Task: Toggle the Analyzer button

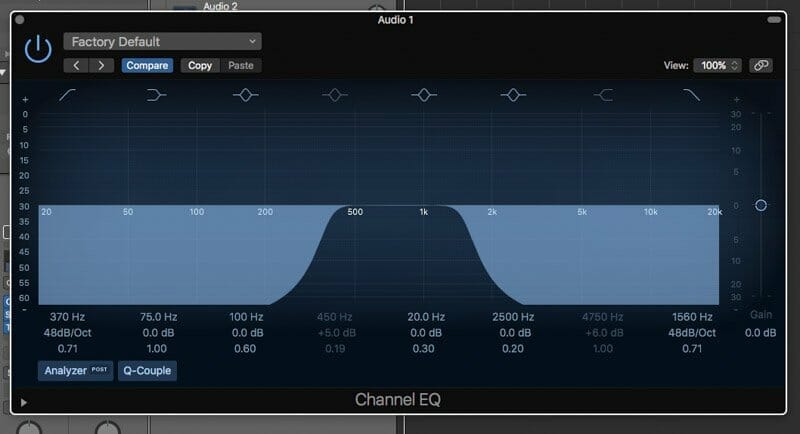Action: [75, 370]
